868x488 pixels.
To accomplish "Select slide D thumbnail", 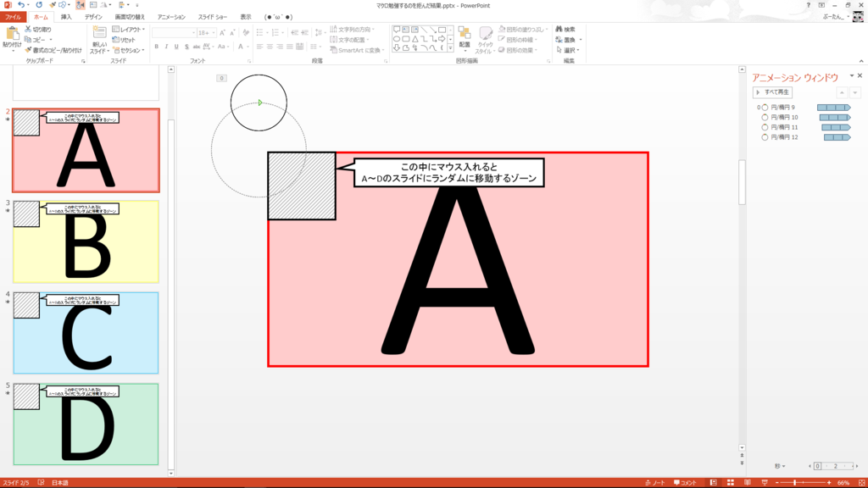I will tap(86, 424).
